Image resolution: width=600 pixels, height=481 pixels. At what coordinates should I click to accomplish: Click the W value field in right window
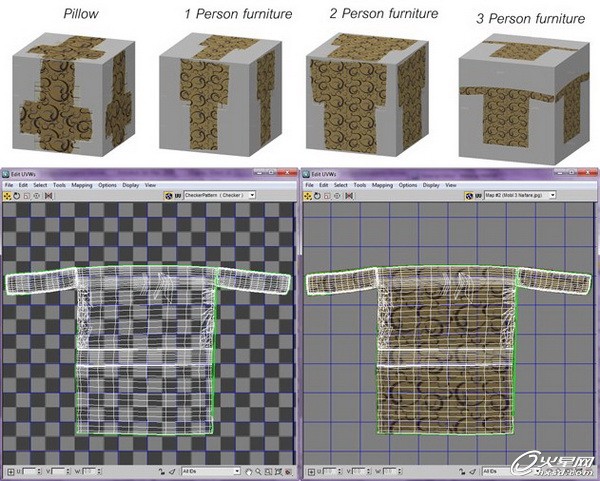point(390,471)
